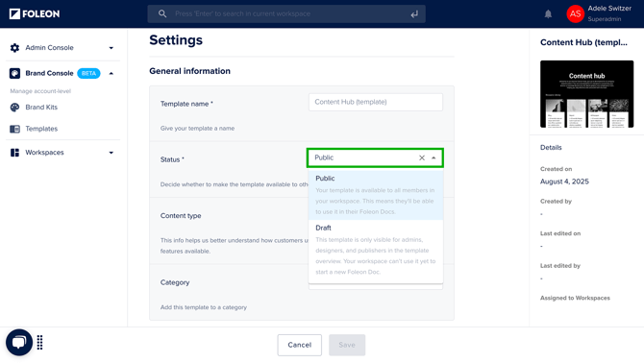Clear the Status selection with X
Screen dimensions: 644x363
coord(422,157)
